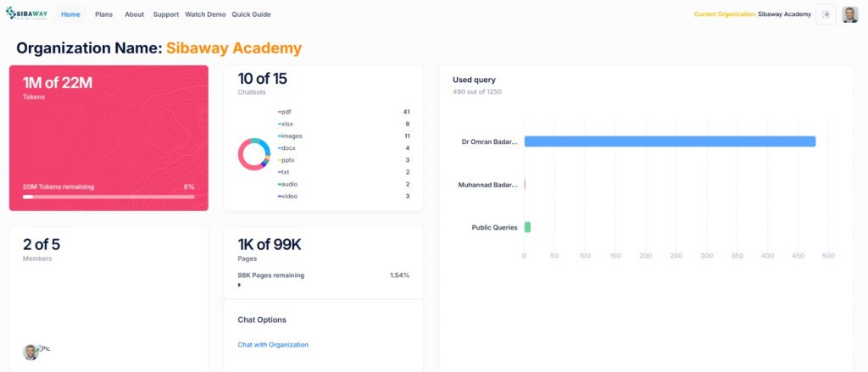Click the tokens usage progress bar

[108, 197]
